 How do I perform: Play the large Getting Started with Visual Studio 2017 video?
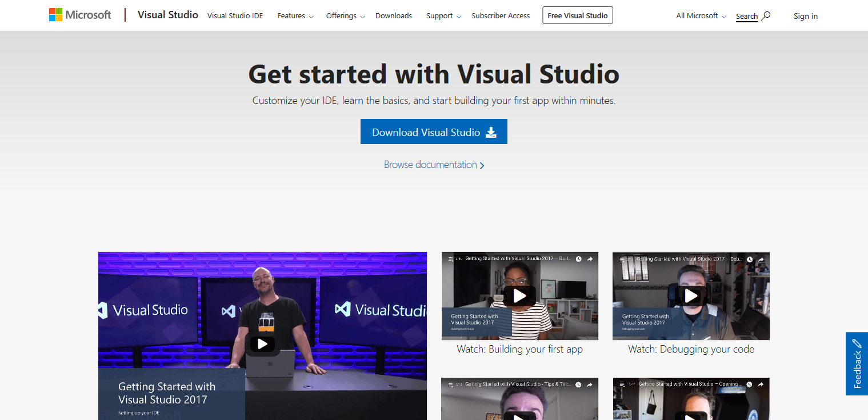point(262,343)
